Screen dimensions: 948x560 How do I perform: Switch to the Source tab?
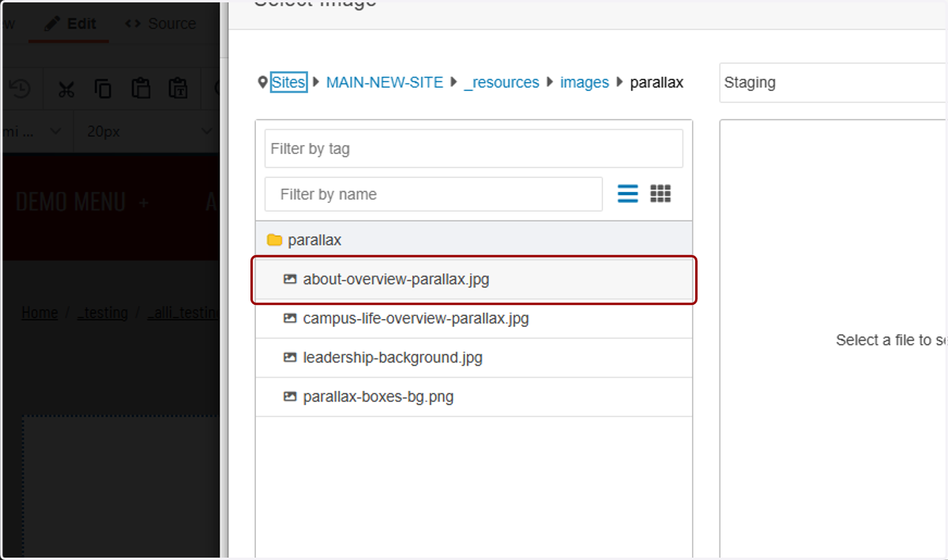(x=160, y=24)
